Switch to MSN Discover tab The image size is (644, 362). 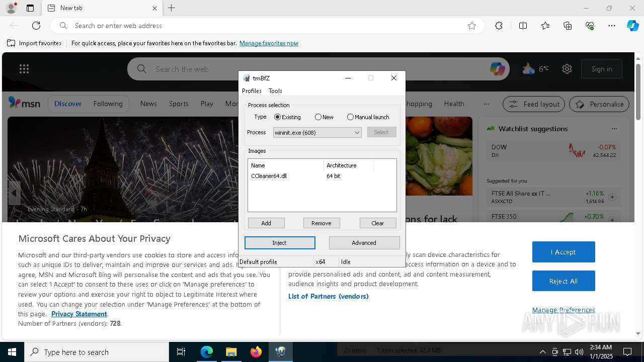[68, 104]
